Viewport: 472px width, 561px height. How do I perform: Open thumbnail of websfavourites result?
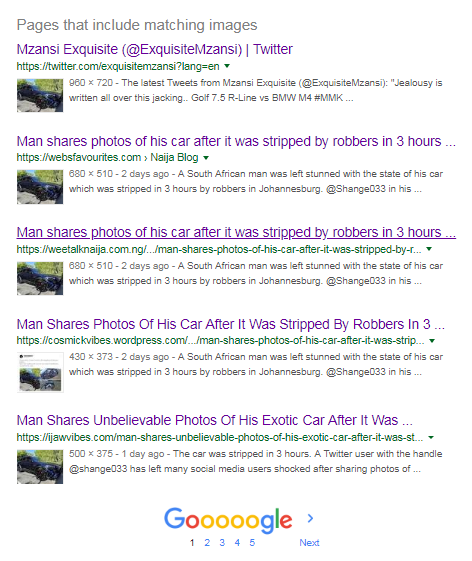coord(40,187)
